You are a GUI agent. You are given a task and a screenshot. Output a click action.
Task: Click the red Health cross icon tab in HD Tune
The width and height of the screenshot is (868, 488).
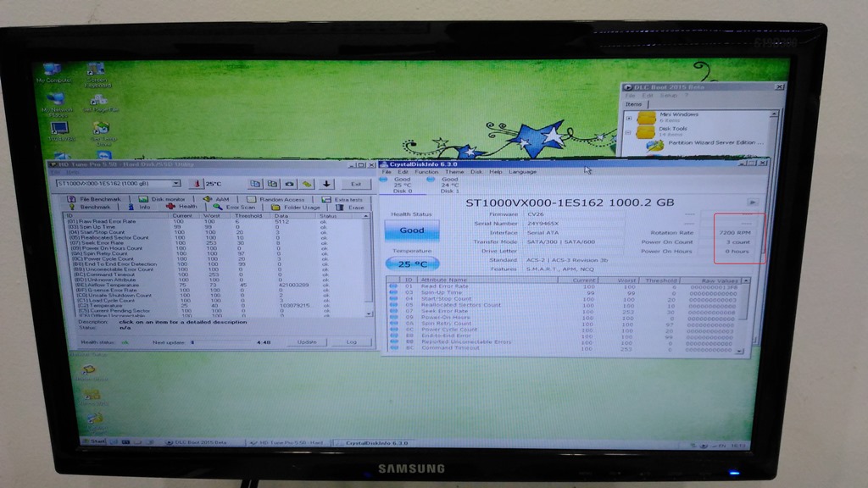(x=171, y=208)
